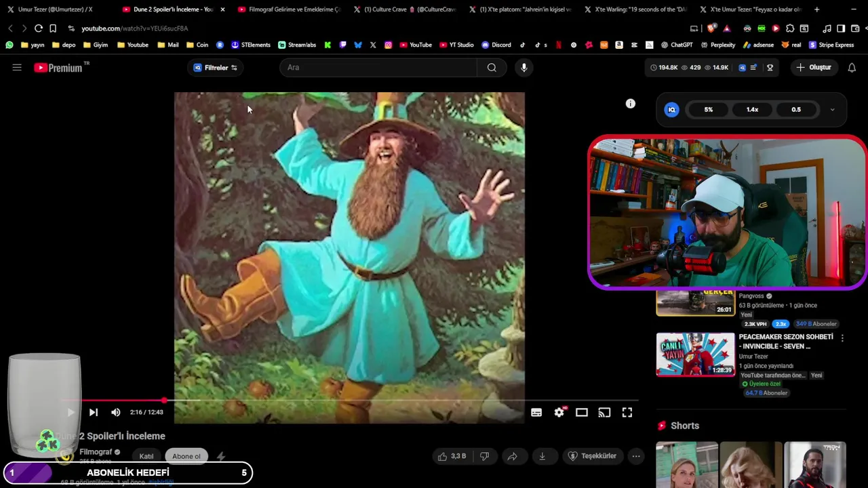The image size is (868, 488).
Task: Submit search with the magnifier button
Action: (x=492, y=68)
